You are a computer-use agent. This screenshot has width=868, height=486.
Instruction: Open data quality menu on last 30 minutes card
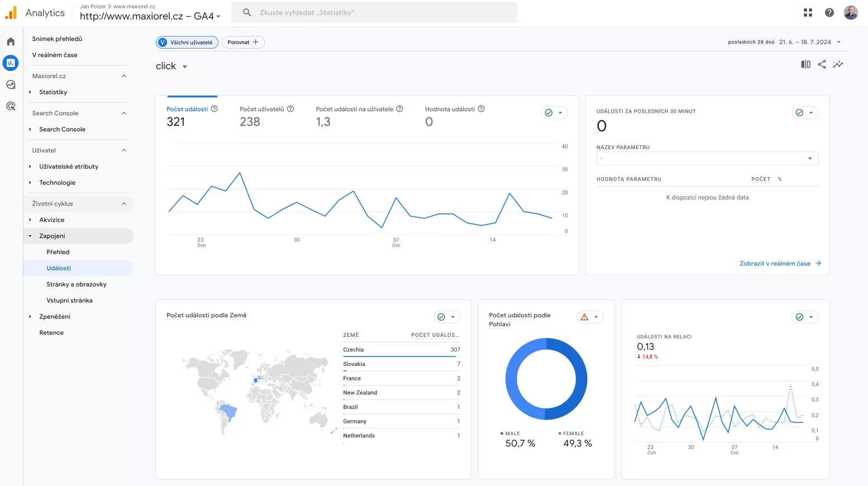(x=805, y=113)
